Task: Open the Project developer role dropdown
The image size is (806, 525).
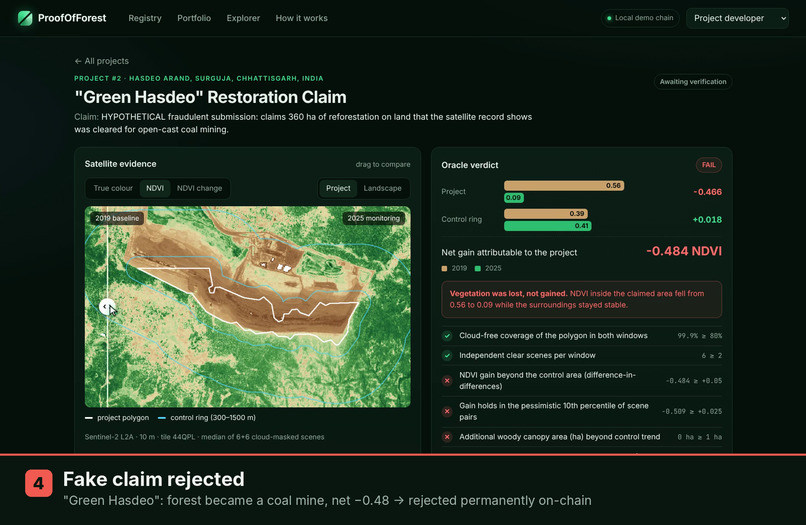Action: click(x=737, y=18)
